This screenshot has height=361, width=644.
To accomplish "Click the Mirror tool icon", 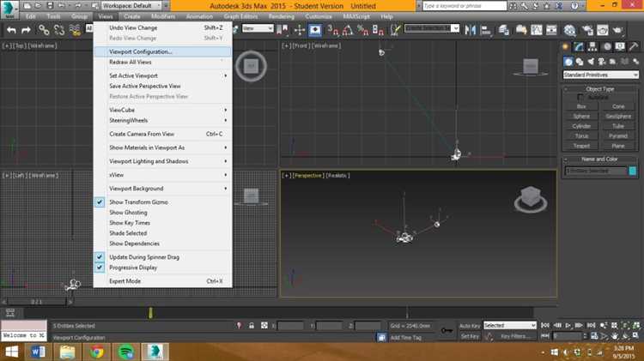I will click(471, 29).
